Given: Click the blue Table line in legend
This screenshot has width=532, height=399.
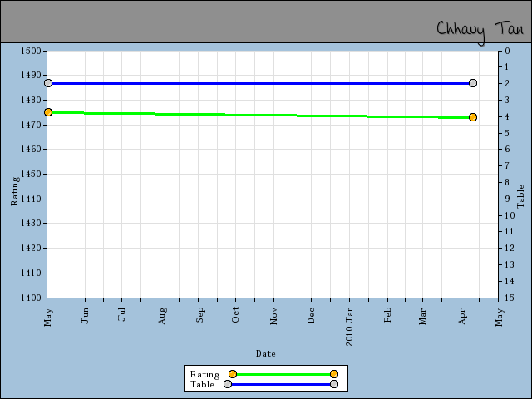Looking at the screenshot, I should coord(281,384).
